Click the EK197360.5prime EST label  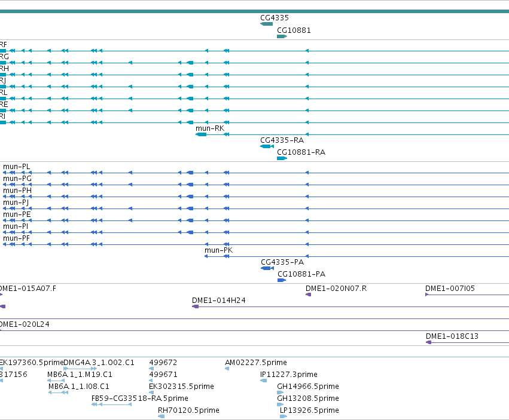point(32,363)
